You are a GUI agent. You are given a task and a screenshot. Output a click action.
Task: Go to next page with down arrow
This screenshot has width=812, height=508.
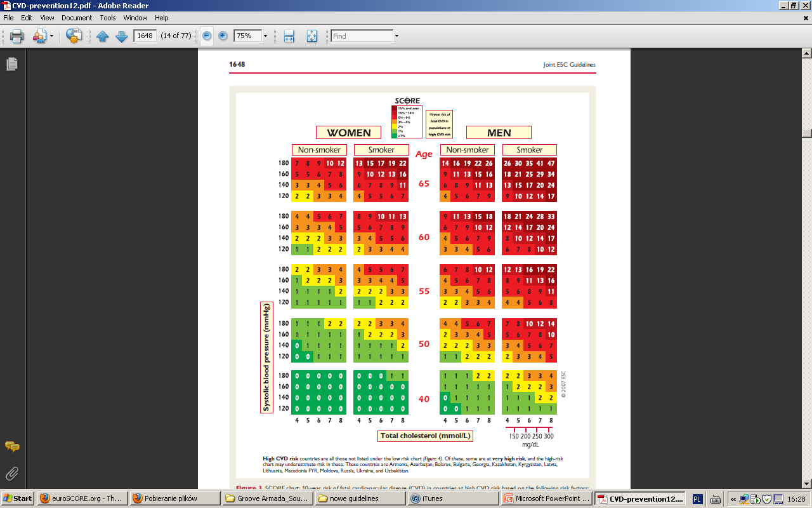(121, 36)
